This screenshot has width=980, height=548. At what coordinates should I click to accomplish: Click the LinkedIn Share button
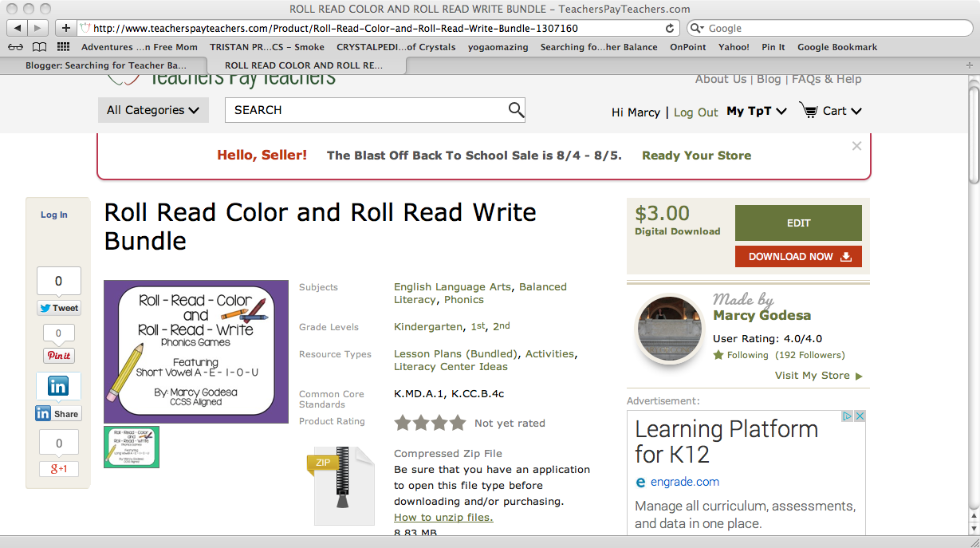point(57,414)
